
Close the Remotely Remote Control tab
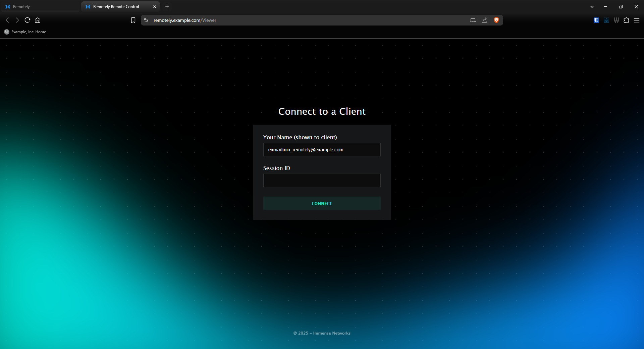(155, 7)
